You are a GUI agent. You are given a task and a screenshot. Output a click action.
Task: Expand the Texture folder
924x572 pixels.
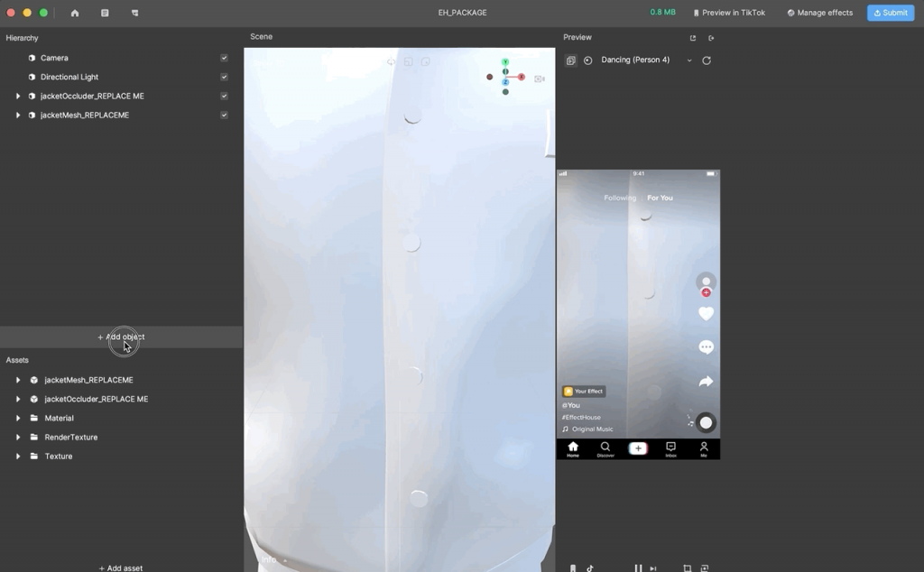click(18, 456)
